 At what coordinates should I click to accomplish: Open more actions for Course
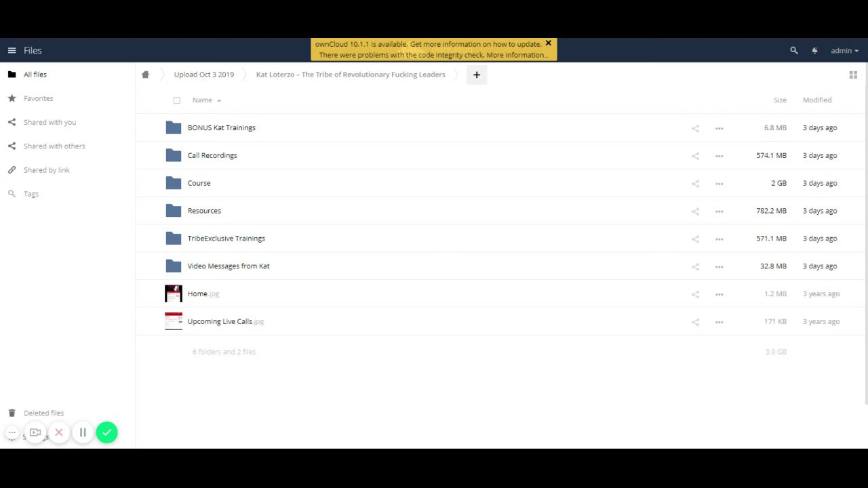click(719, 184)
